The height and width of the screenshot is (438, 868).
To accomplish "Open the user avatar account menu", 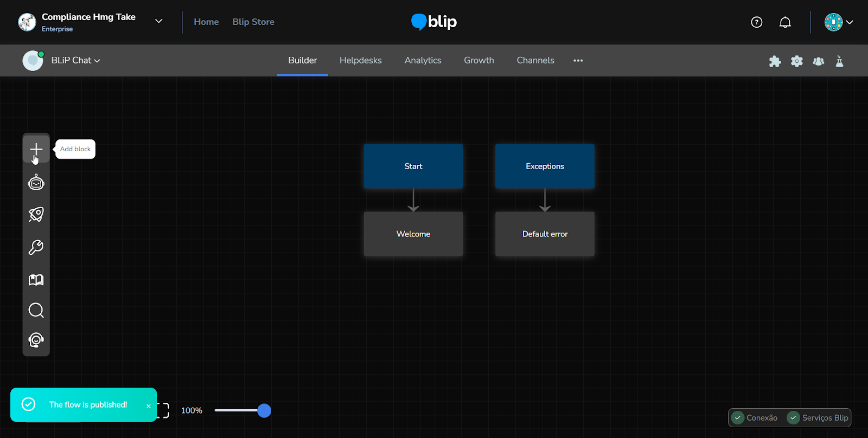I will click(x=838, y=22).
